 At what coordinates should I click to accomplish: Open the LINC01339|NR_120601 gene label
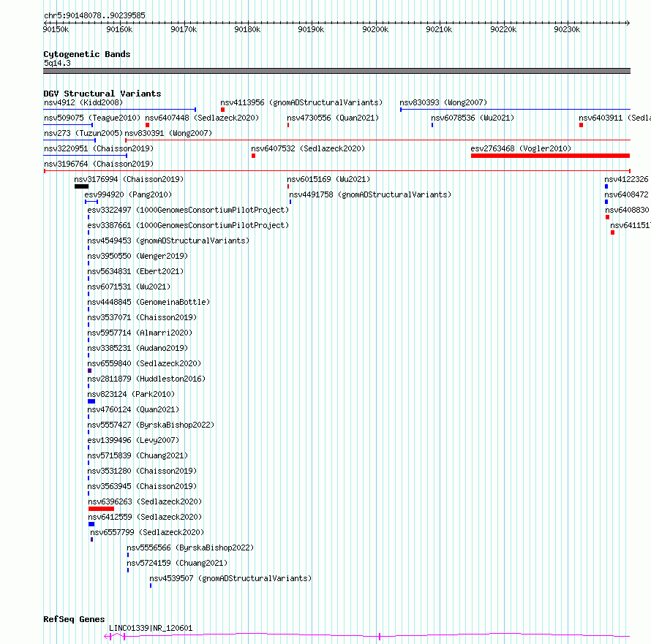151,628
